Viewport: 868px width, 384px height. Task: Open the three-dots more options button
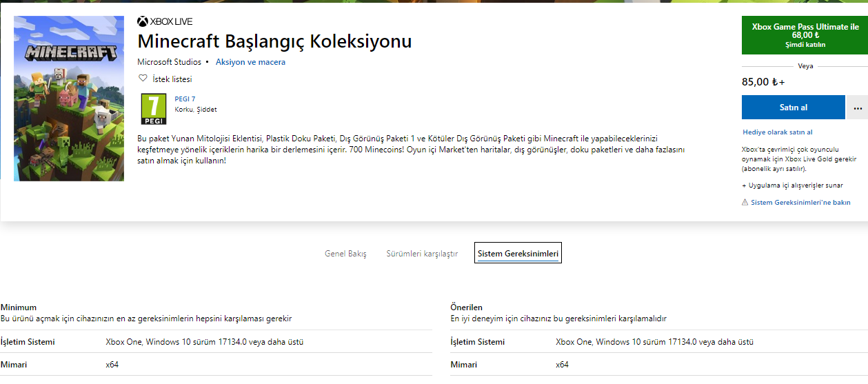coord(857,108)
